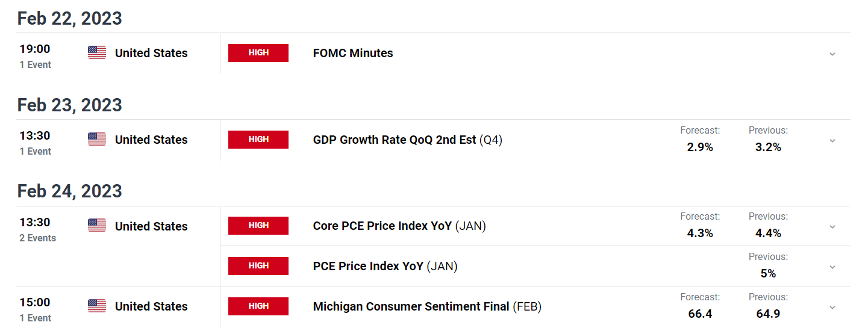Click the US flag in GDP Growth row
Screen dimensions: 868x328
coord(97,140)
